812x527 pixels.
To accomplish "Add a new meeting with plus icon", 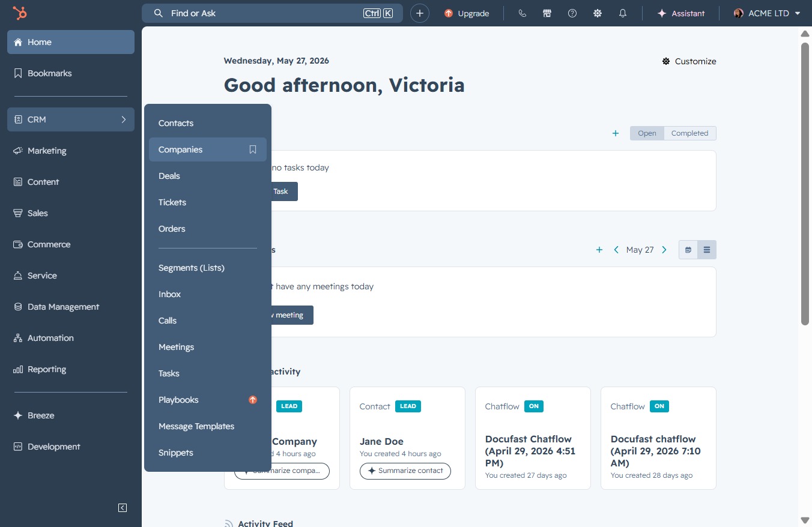I will [x=599, y=250].
